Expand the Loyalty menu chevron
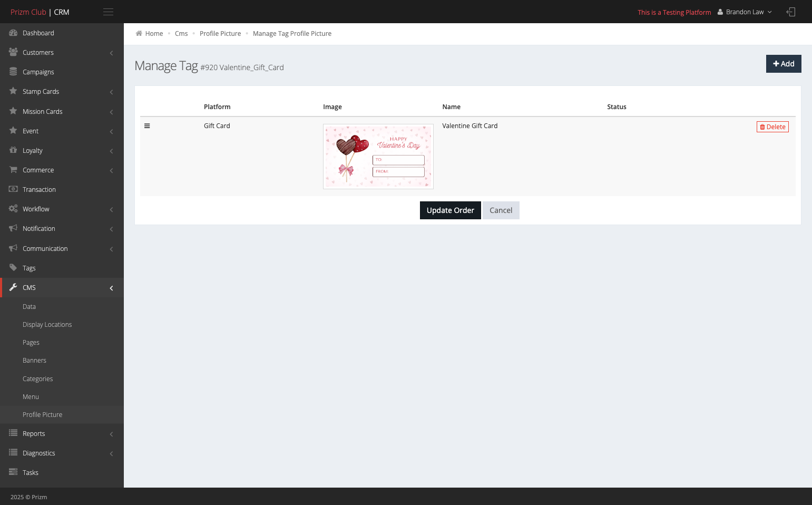This screenshot has width=812, height=505. [111, 151]
